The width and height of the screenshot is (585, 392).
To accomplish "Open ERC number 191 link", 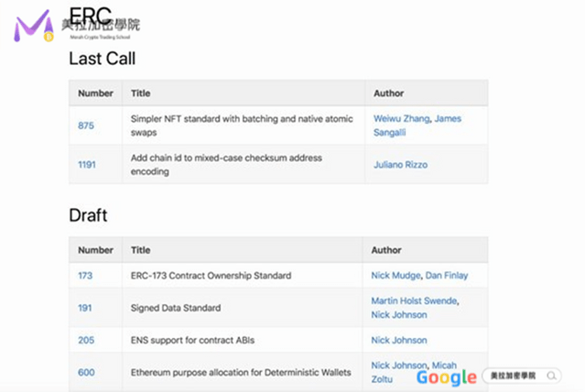I will [85, 308].
